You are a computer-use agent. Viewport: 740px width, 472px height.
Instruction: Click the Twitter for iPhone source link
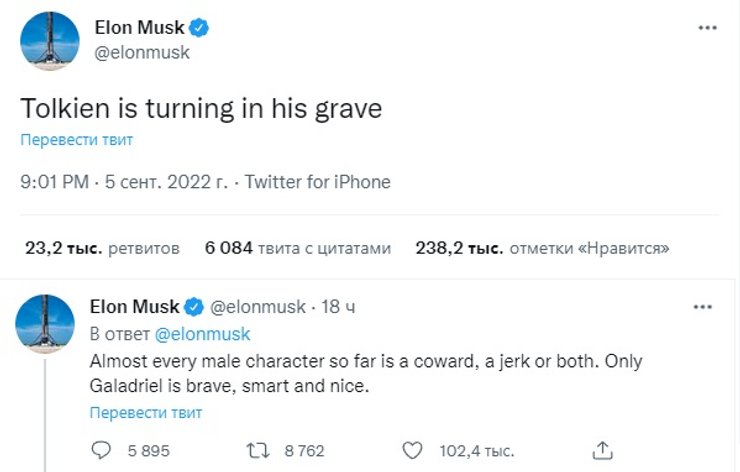pyautogui.click(x=318, y=183)
